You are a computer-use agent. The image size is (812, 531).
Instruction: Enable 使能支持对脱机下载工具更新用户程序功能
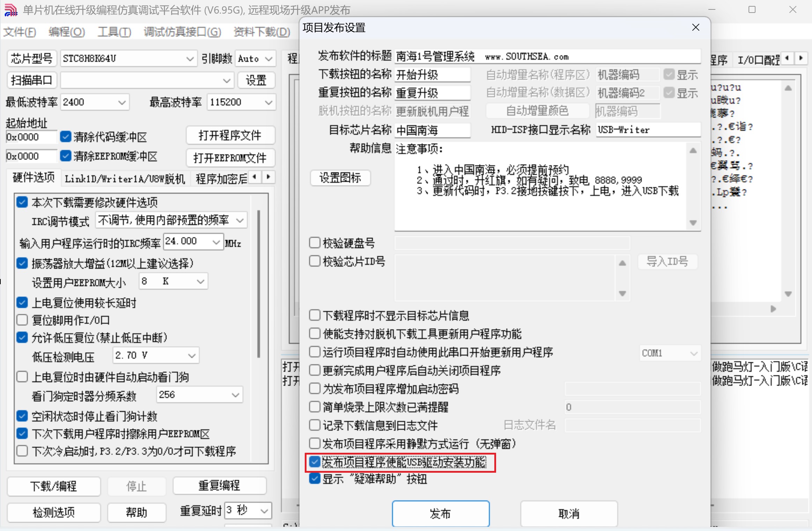[315, 333]
